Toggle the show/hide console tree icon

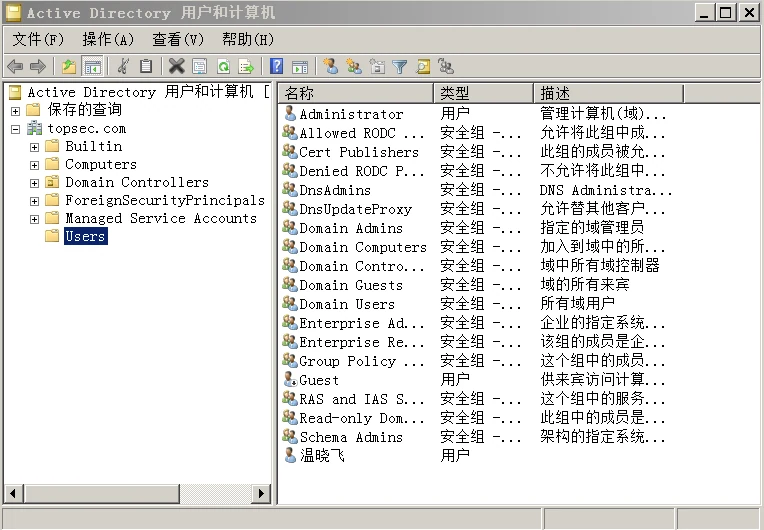[93, 66]
